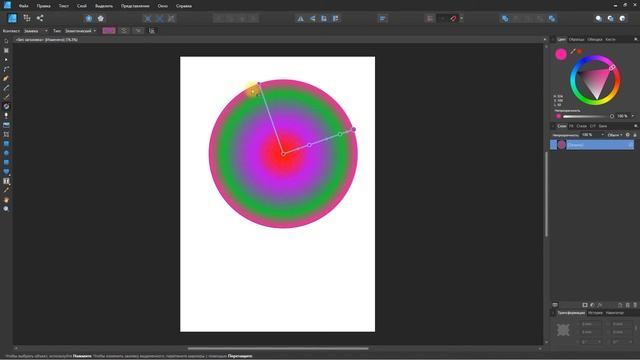Switch to the Образцы tab
Viewport: 640px width, 360px height.
pyautogui.click(x=576, y=40)
